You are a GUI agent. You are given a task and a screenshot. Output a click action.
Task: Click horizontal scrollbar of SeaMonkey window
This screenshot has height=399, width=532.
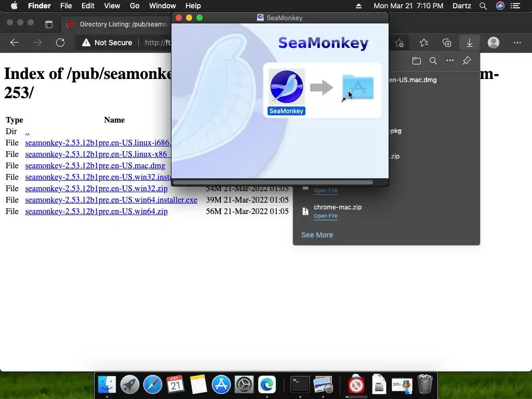pos(273,182)
